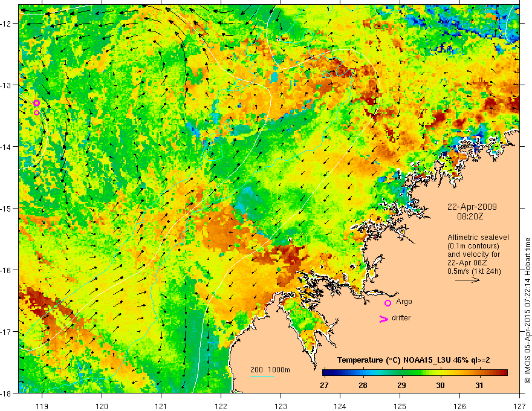
Task: Click longitude label 125
Action: tap(400, 406)
